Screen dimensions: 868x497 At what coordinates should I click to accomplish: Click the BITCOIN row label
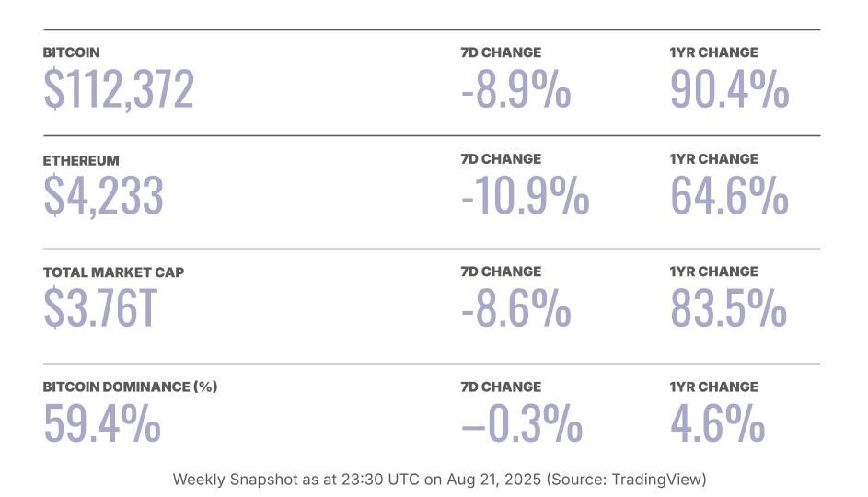pos(71,52)
